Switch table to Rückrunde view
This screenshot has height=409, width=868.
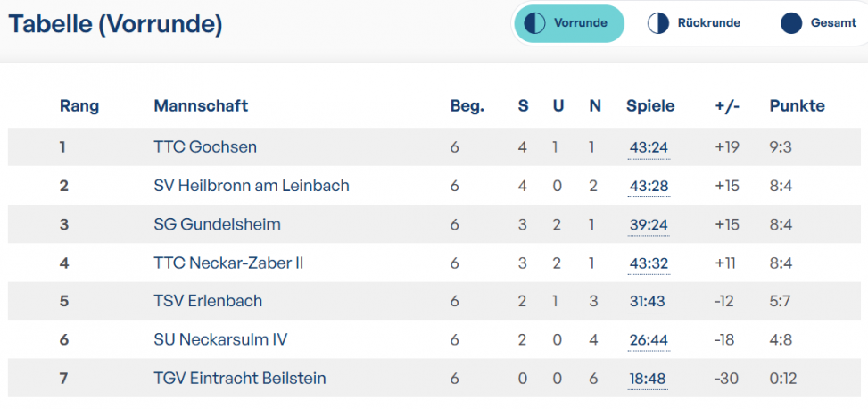point(694,24)
